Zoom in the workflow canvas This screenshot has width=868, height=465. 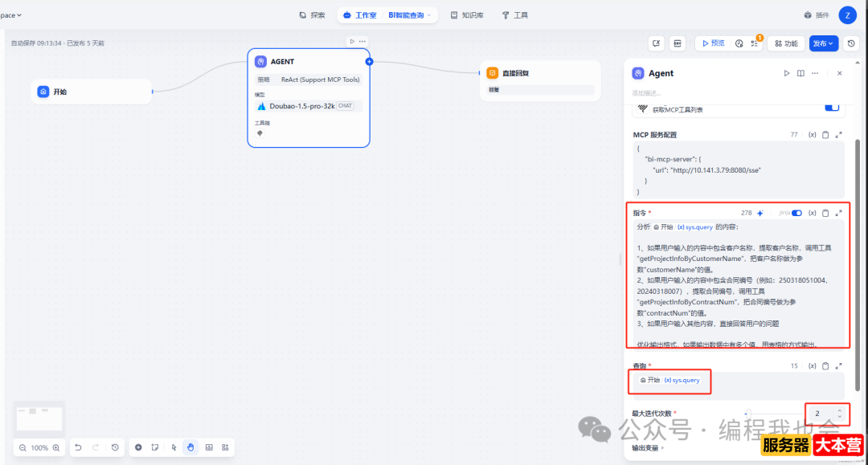tap(56, 448)
